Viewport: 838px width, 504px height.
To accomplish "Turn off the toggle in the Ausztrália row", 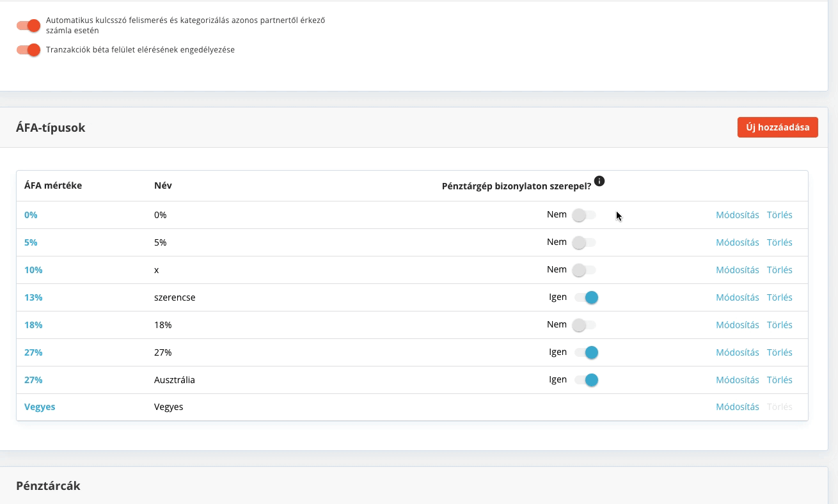I will [586, 380].
